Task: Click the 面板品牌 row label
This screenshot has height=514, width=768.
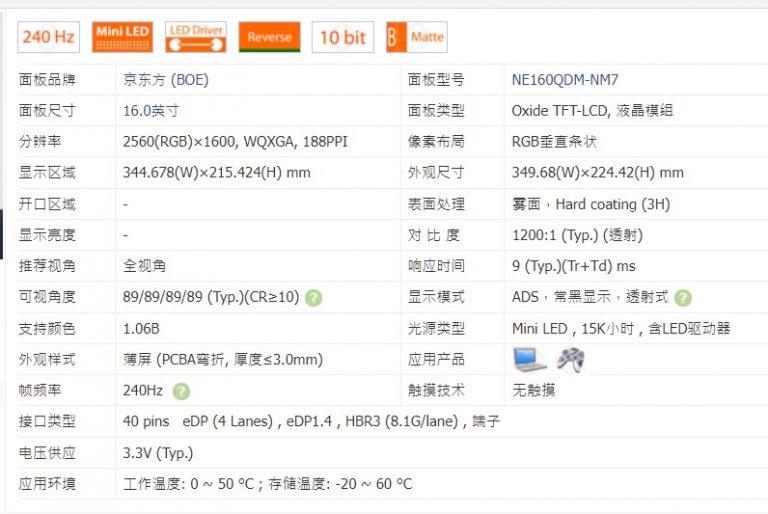Action: click(47, 79)
